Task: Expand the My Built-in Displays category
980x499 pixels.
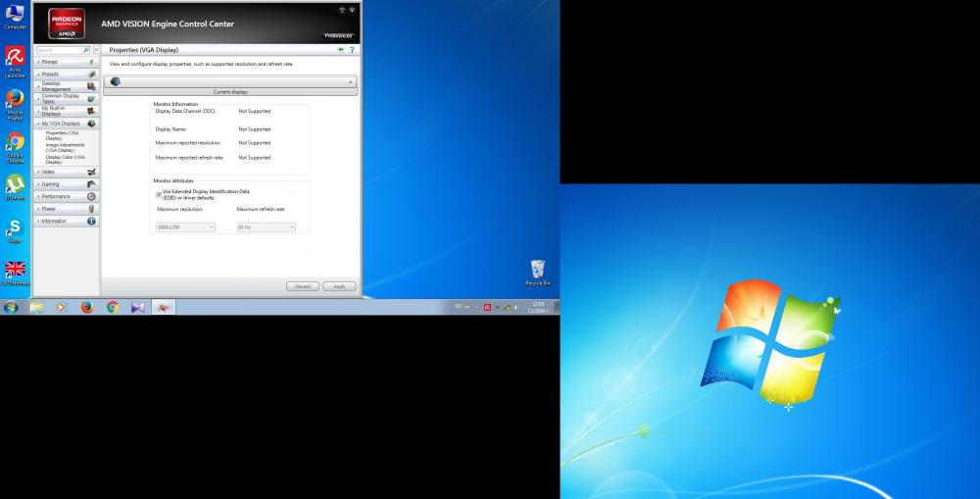Action: pos(66,111)
